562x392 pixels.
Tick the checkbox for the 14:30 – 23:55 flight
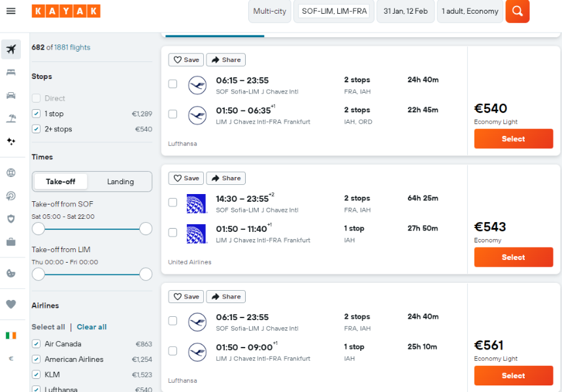(x=173, y=203)
